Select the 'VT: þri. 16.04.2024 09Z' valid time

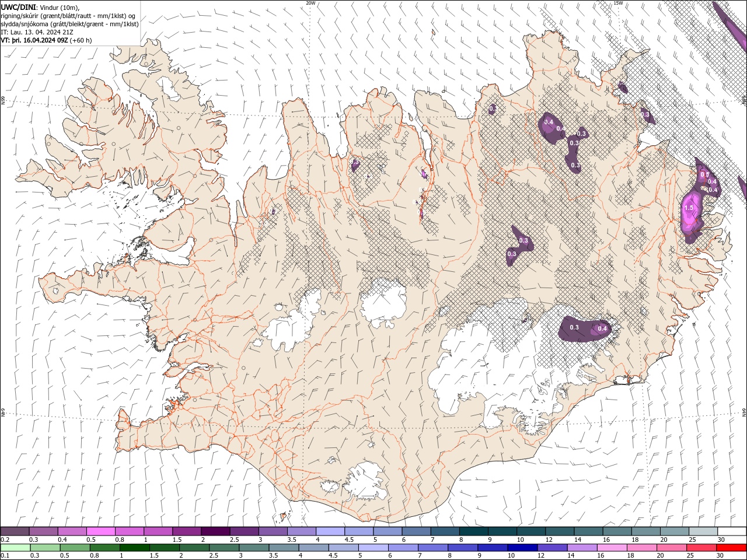[x=34, y=40]
